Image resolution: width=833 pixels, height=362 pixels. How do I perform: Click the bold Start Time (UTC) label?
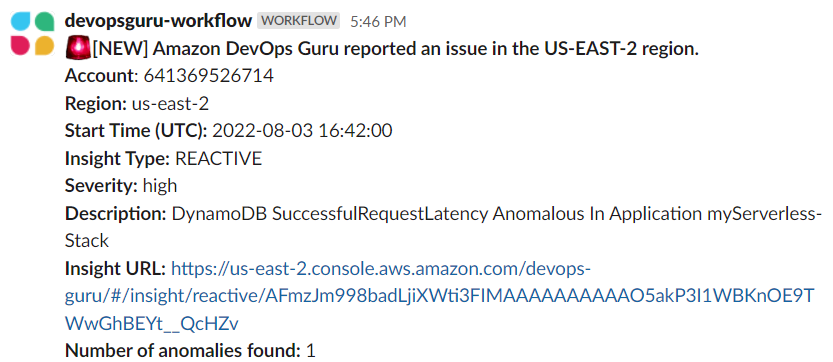click(x=137, y=131)
